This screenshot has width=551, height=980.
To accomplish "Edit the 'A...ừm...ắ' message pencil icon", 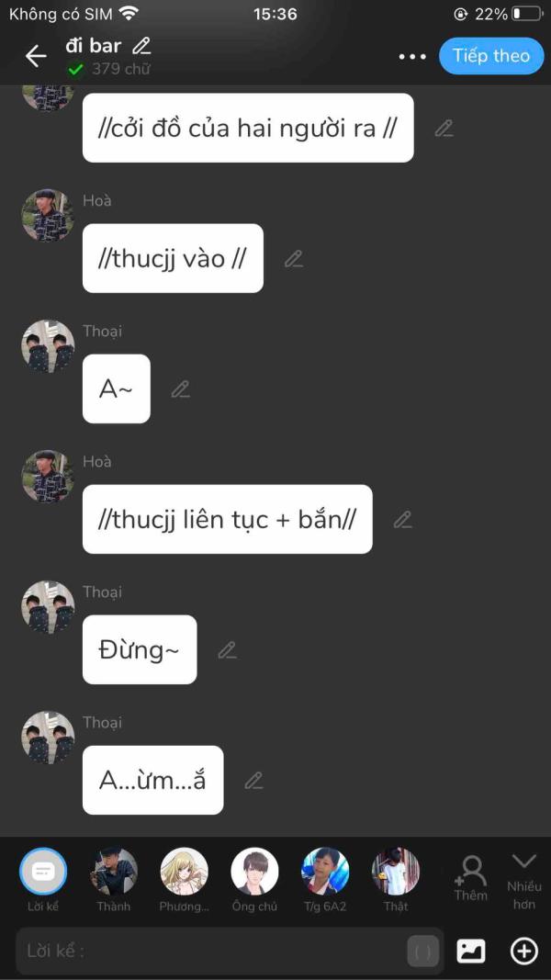I will (253, 780).
